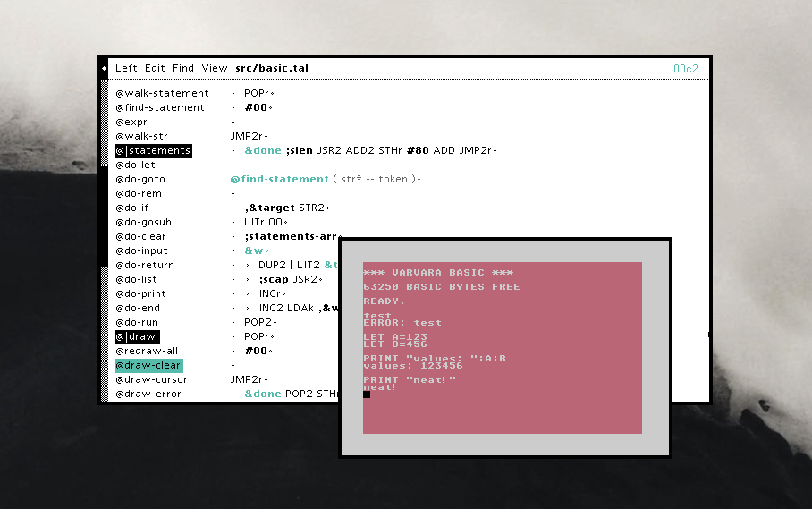Open the Find menu
The width and height of the screenshot is (812, 509).
pos(183,68)
